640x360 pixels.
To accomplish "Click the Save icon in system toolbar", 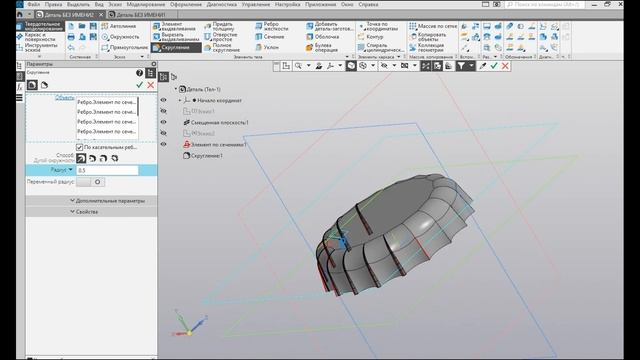I will click(x=93, y=26).
